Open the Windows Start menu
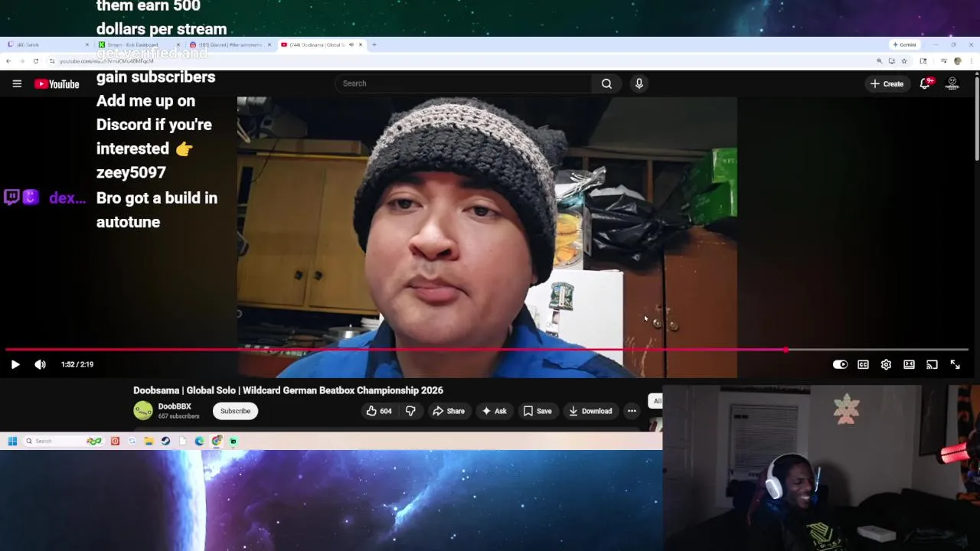 point(12,441)
